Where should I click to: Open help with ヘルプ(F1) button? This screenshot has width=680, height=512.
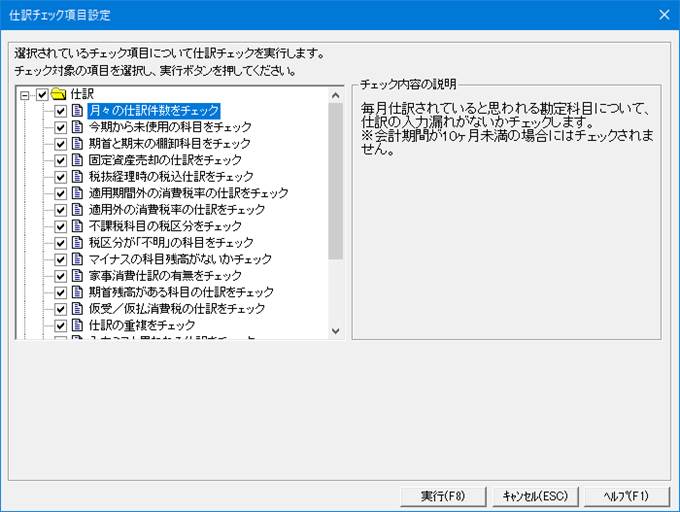coord(627,496)
